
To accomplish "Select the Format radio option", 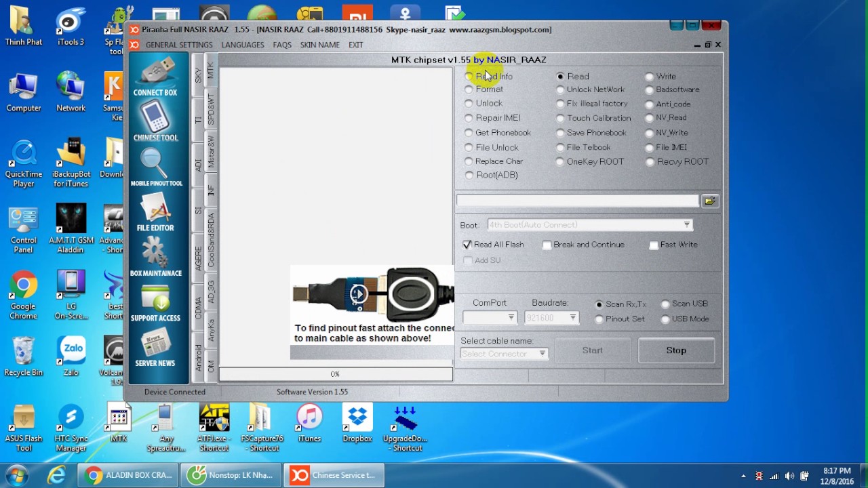I will 484,89.
